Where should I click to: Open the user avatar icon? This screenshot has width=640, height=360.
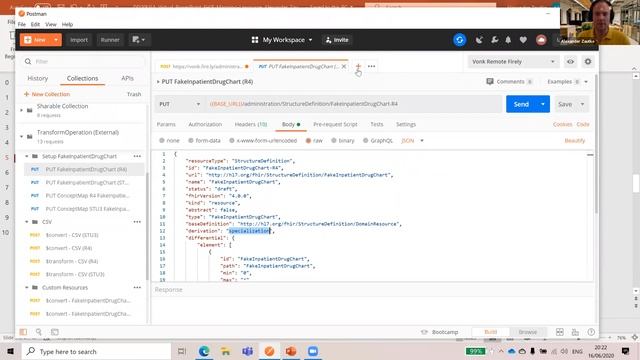541,40
